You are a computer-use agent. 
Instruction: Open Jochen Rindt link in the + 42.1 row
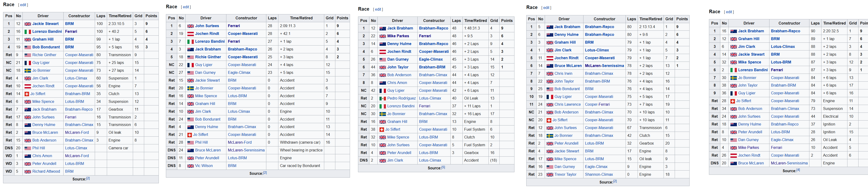(207, 34)
